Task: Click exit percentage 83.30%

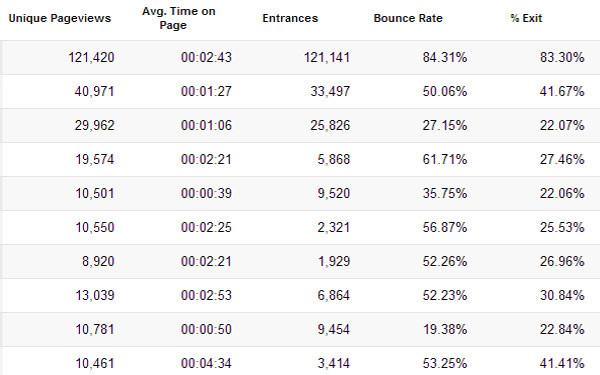Action: [x=562, y=57]
